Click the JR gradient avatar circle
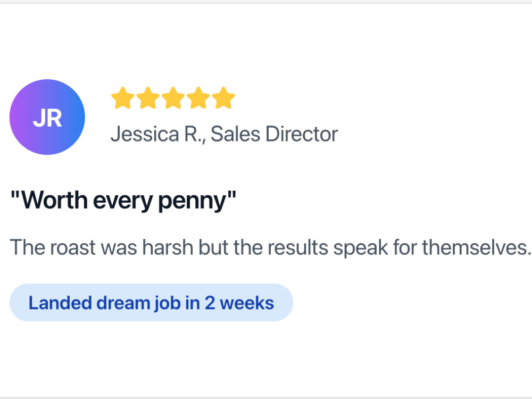The height and width of the screenshot is (399, 532). (x=47, y=117)
